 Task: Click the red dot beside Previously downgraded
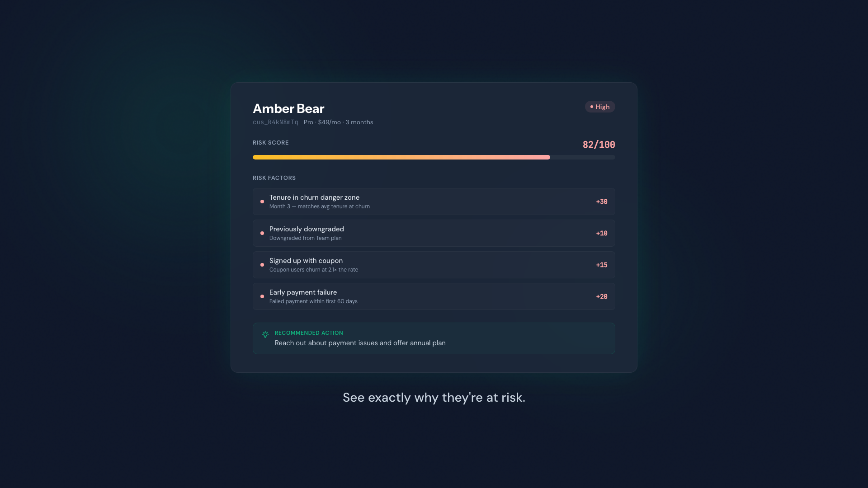[x=262, y=233]
